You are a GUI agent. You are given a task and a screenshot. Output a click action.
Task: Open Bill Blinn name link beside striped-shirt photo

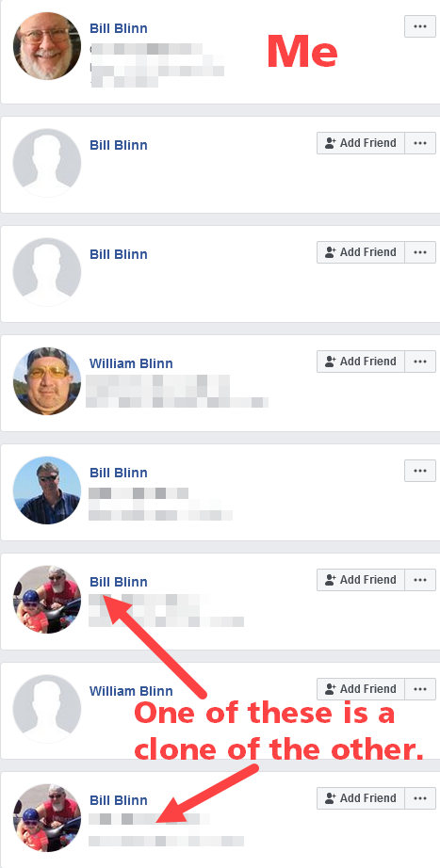(119, 473)
